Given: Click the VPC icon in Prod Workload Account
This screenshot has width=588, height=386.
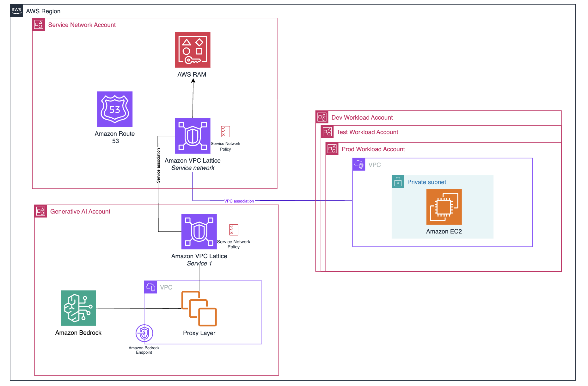Looking at the screenshot, I should coord(359,165).
